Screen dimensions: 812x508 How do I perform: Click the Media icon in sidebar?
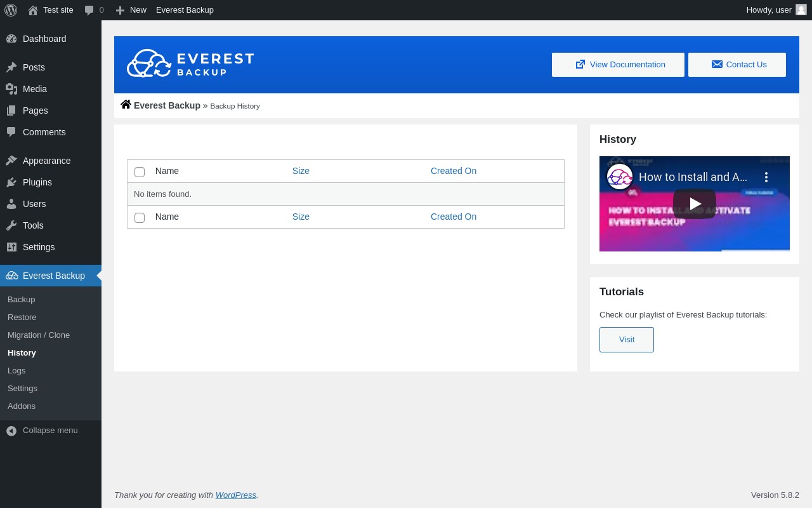tap(11, 89)
